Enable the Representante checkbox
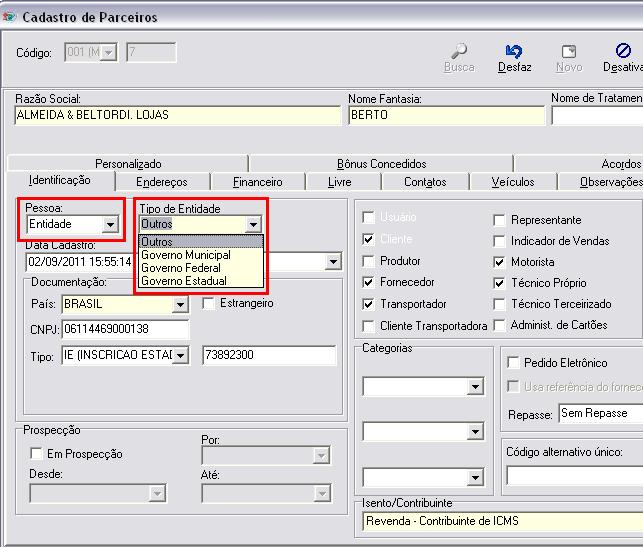The width and height of the screenshot is (643, 547). click(499, 220)
